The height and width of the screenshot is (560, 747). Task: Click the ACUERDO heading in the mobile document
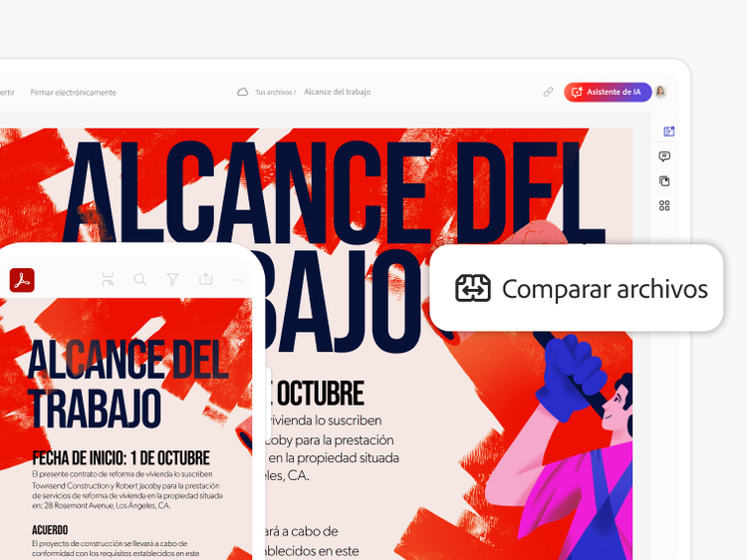tap(50, 530)
